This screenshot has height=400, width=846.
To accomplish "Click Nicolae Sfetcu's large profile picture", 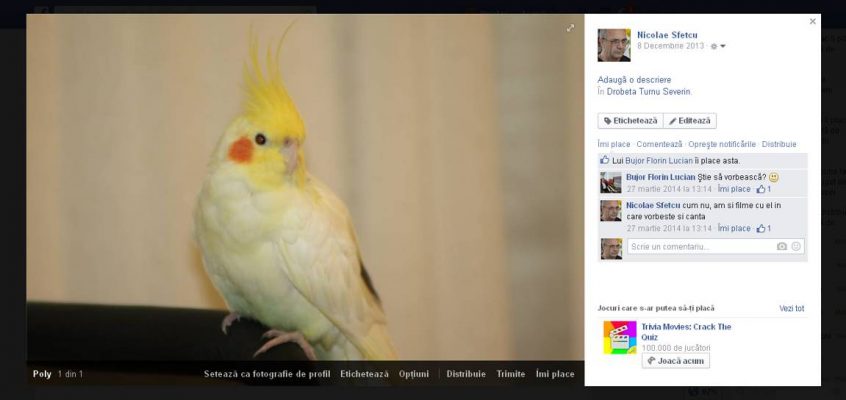I will pyautogui.click(x=614, y=45).
